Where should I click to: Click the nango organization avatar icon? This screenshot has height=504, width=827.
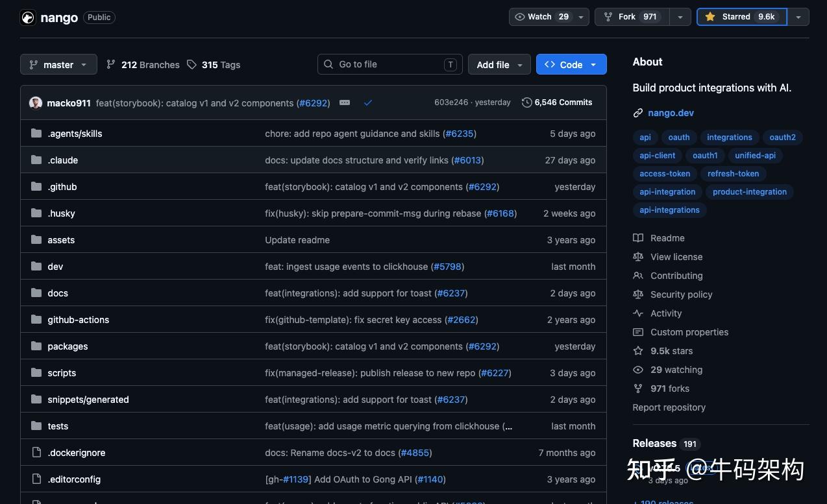coord(28,18)
